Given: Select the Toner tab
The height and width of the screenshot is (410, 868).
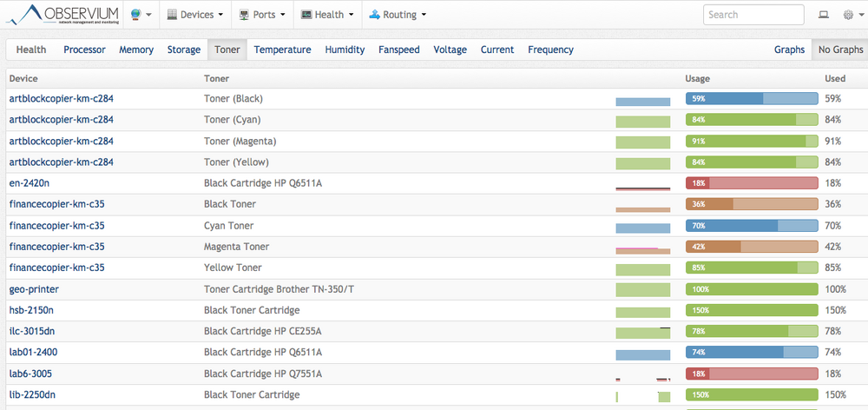Looking at the screenshot, I should click(x=227, y=50).
